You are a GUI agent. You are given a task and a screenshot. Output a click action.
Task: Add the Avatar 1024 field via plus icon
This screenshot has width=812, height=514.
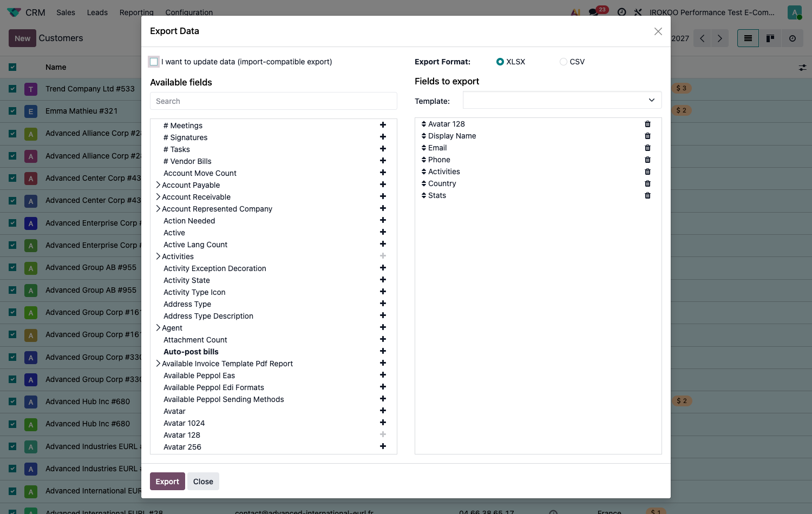383,423
